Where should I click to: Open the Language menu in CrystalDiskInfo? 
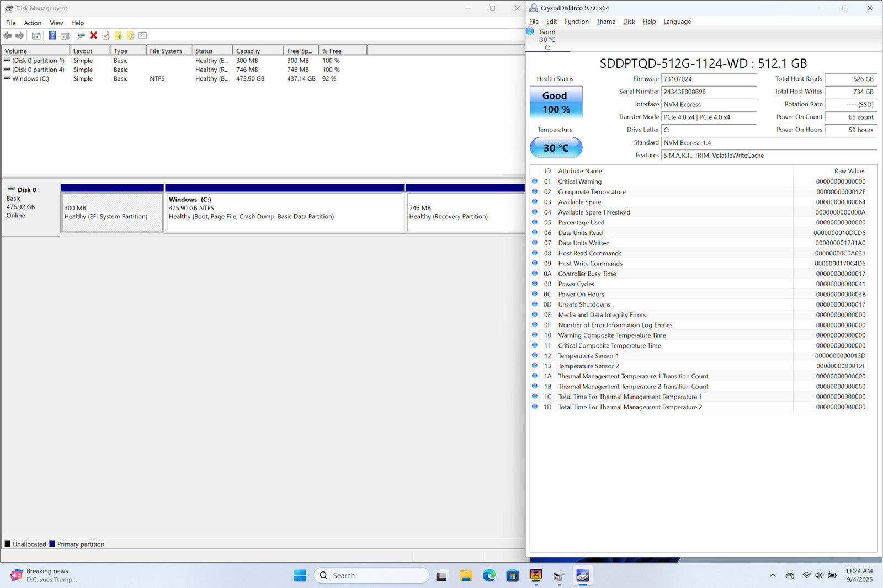coord(677,22)
